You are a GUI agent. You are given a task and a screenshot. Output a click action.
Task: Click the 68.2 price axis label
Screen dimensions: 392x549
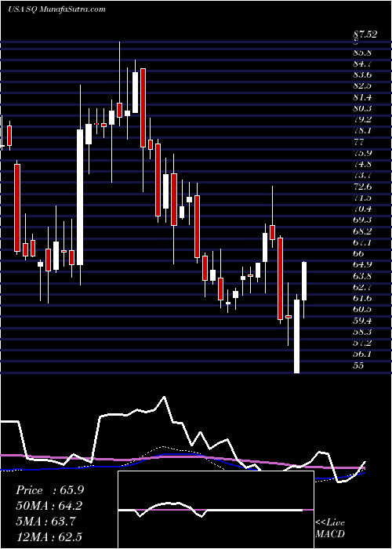363,231
